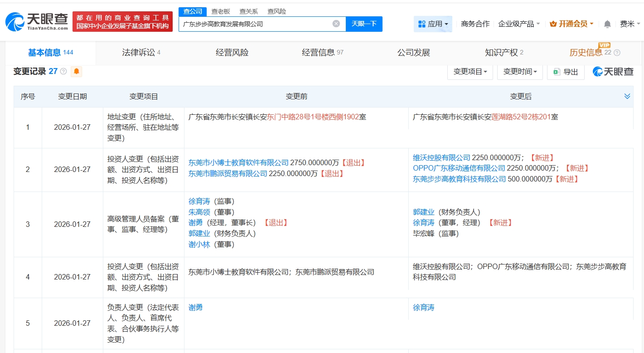Open the 变更时间 filter dropdown
The image size is (644, 353).
coord(520,72)
